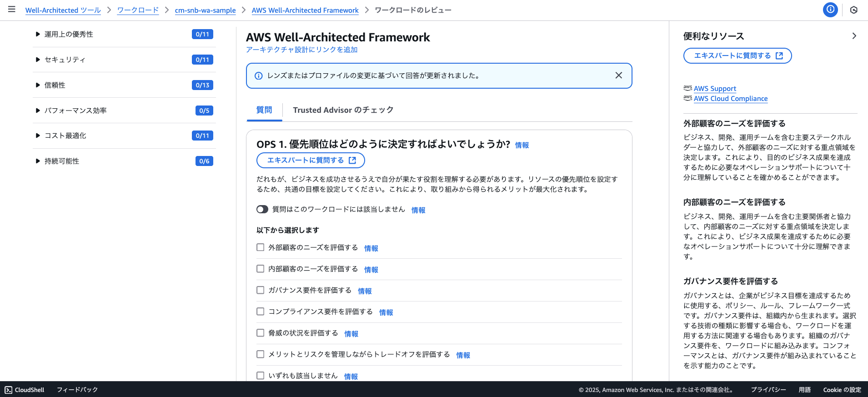
Task: Click the 0/11 badge for 運用上の優秀性
Action: pyautogui.click(x=202, y=34)
